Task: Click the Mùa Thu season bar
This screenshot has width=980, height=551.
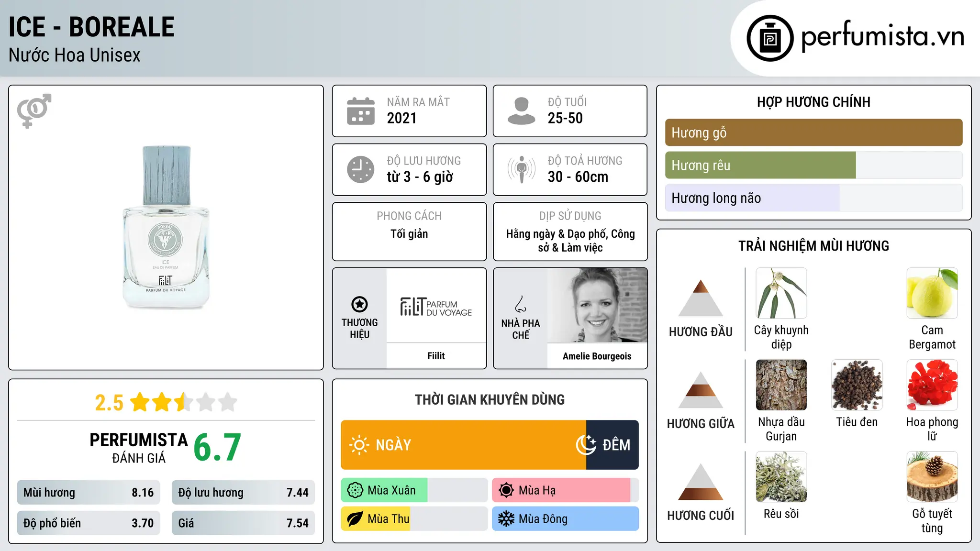Action: (414, 519)
